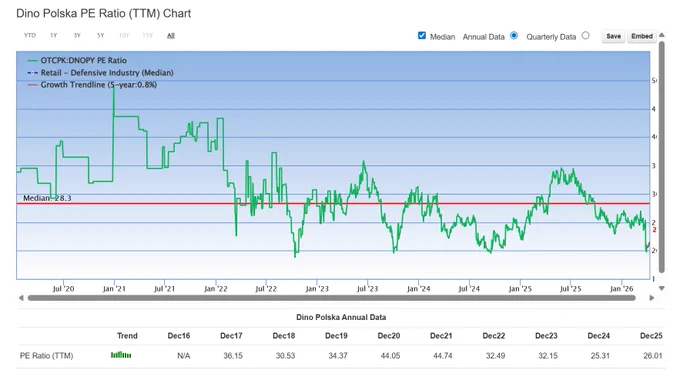
Task: Toggle Retail - Defensive Industry (Median) legend
Action: pos(100,73)
